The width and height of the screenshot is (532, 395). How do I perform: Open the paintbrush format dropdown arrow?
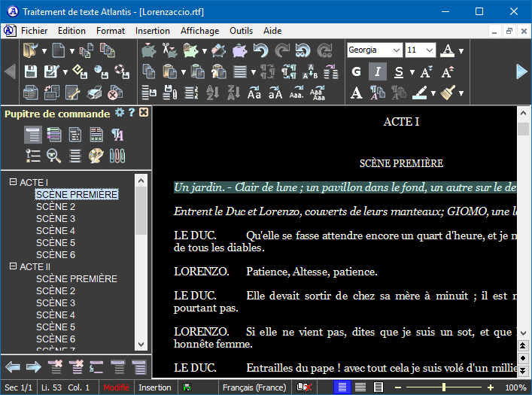pyautogui.click(x=461, y=93)
